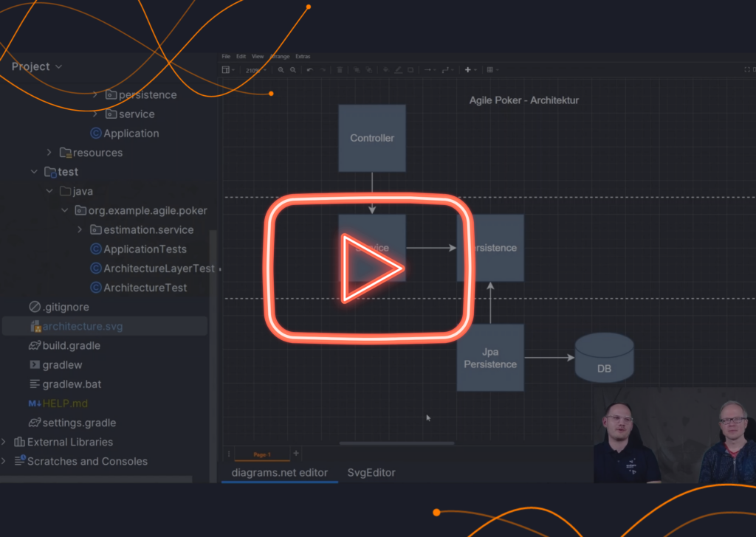The height and width of the screenshot is (537, 756).
Task: Click the delete trash icon in toolbar
Action: [340, 70]
